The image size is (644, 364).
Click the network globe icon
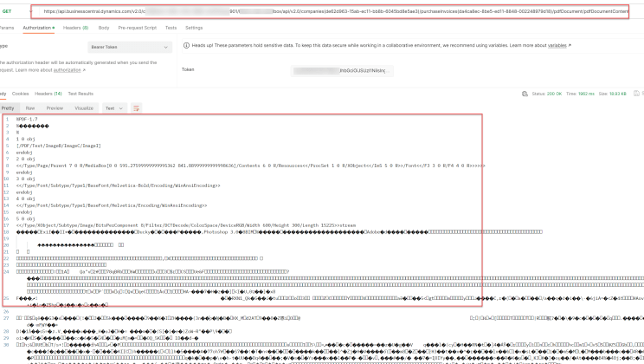(x=525, y=94)
